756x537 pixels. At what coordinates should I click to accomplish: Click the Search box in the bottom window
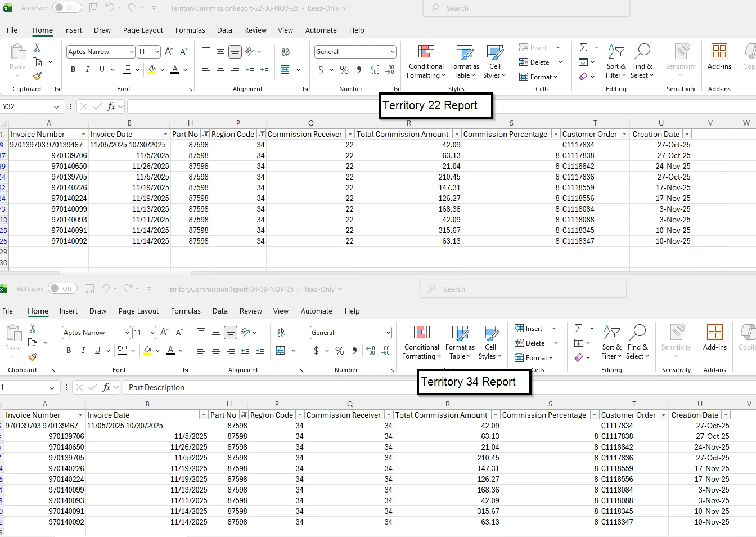[x=523, y=289]
